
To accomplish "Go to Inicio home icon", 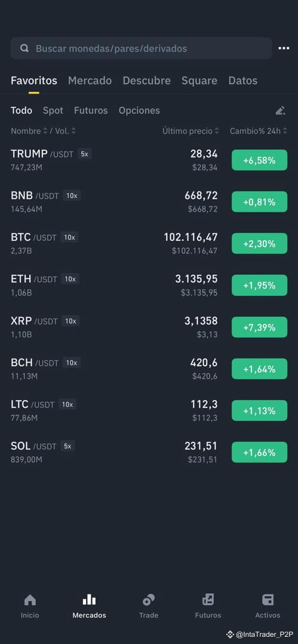I will pos(30,600).
